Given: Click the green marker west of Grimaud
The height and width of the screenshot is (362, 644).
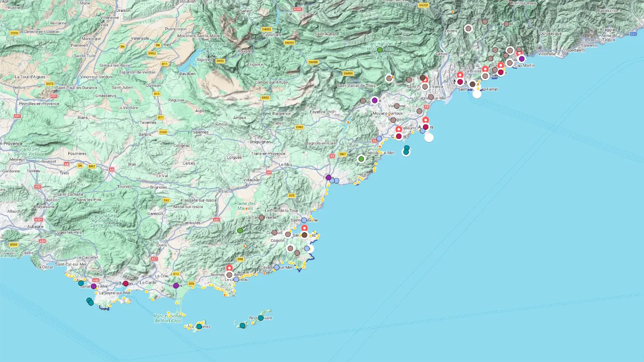Looking at the screenshot, I should point(240,231).
